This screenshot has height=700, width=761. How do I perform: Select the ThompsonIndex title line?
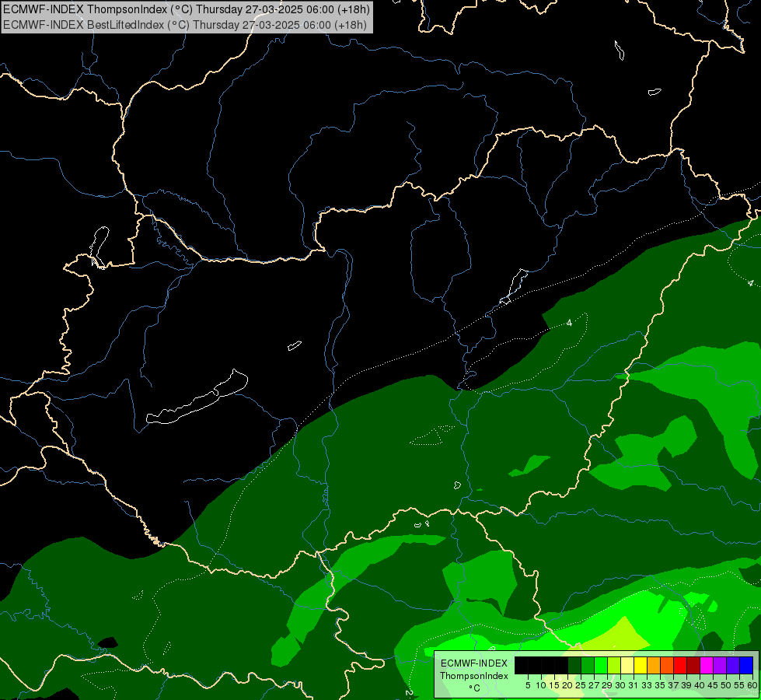pyautogui.click(x=186, y=9)
